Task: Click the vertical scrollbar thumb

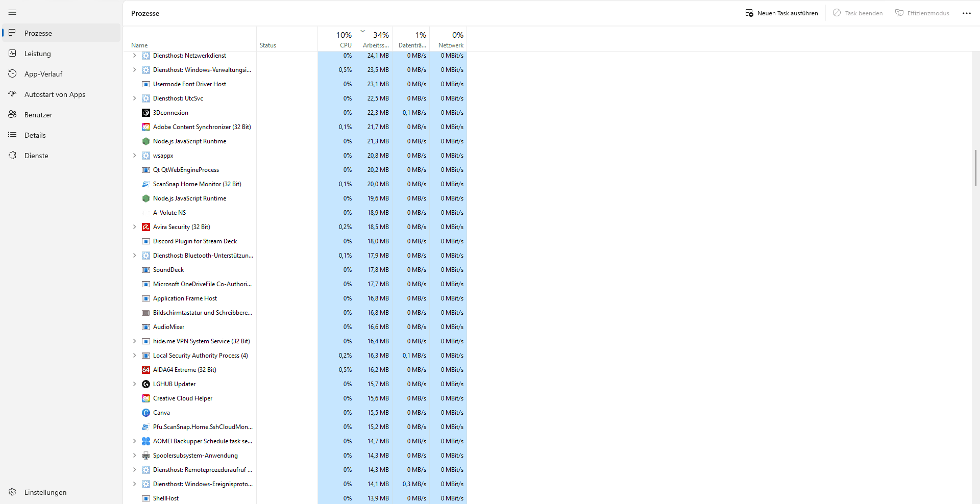Action: point(975,168)
